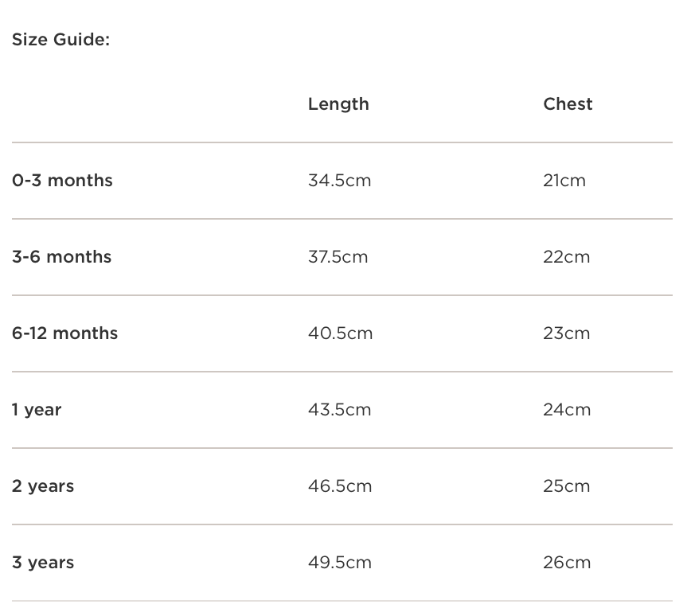Select the Length column header

(338, 104)
